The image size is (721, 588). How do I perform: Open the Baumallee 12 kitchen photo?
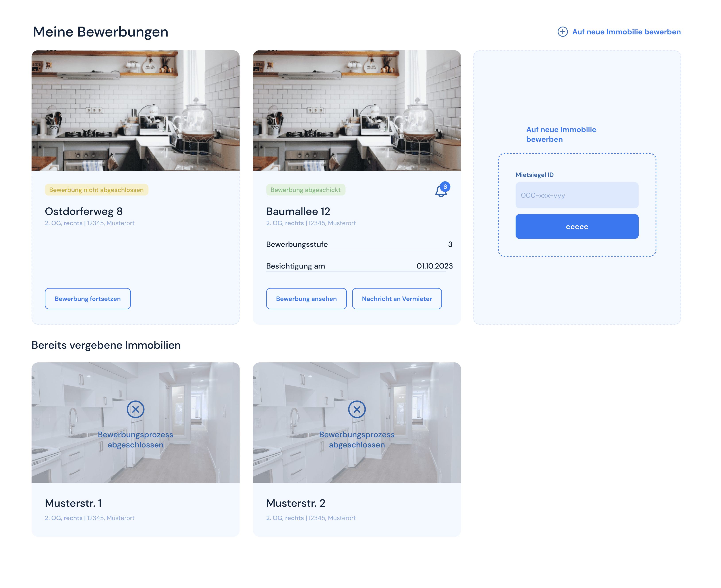(x=357, y=110)
